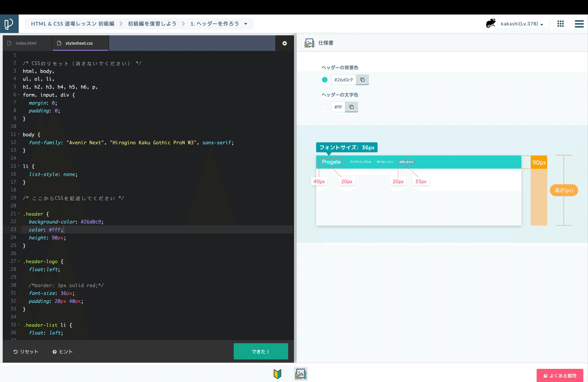
Task: Click the kakashi chameleon avatar
Action: point(490,24)
